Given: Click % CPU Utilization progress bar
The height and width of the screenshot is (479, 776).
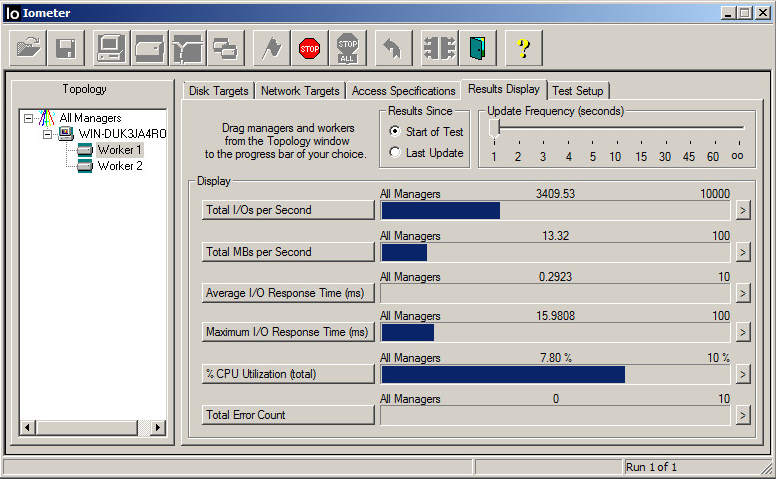Looking at the screenshot, I should [x=555, y=375].
